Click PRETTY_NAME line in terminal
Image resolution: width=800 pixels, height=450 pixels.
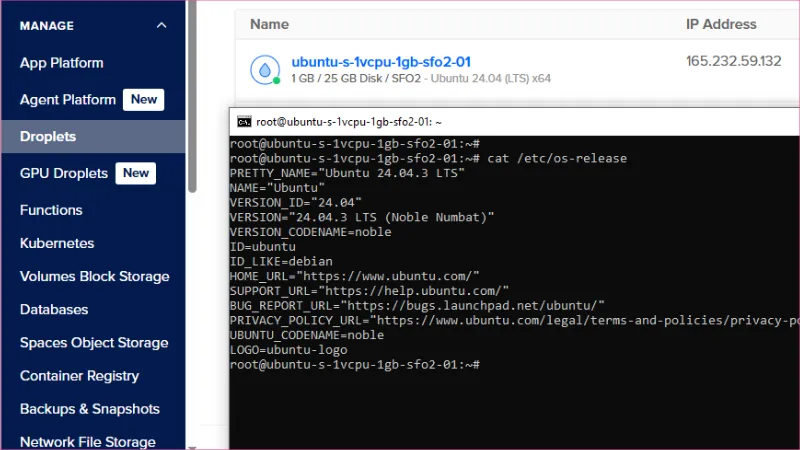pyautogui.click(x=347, y=173)
